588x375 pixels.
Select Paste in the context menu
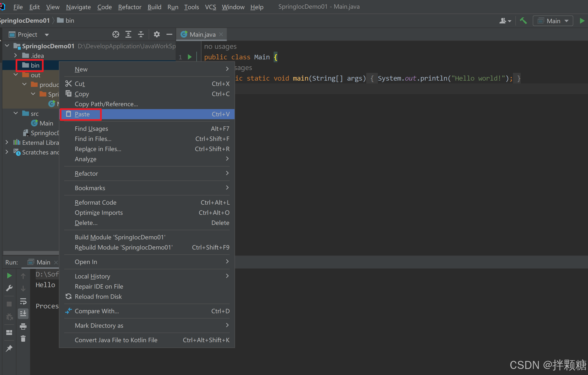tap(82, 114)
